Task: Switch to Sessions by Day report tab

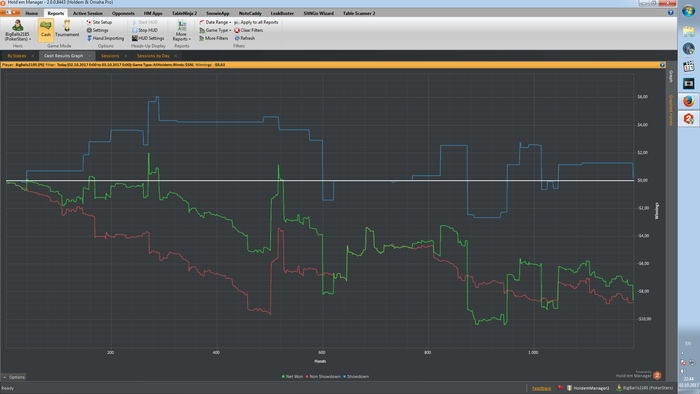Action: pyautogui.click(x=153, y=56)
